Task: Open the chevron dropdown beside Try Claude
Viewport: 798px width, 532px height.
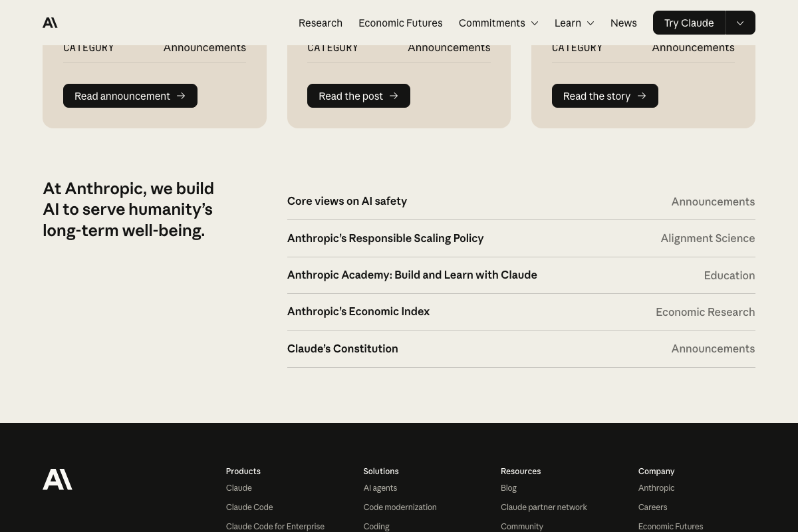Action: [x=740, y=23]
